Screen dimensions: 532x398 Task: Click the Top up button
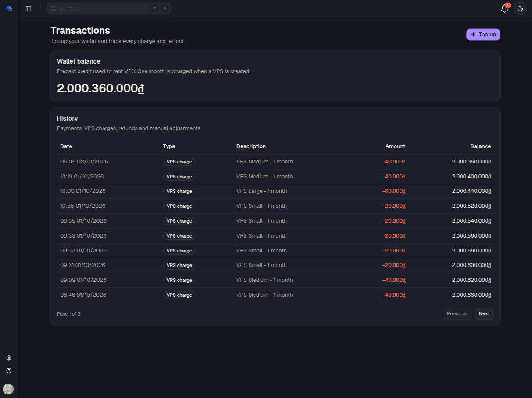pos(483,35)
